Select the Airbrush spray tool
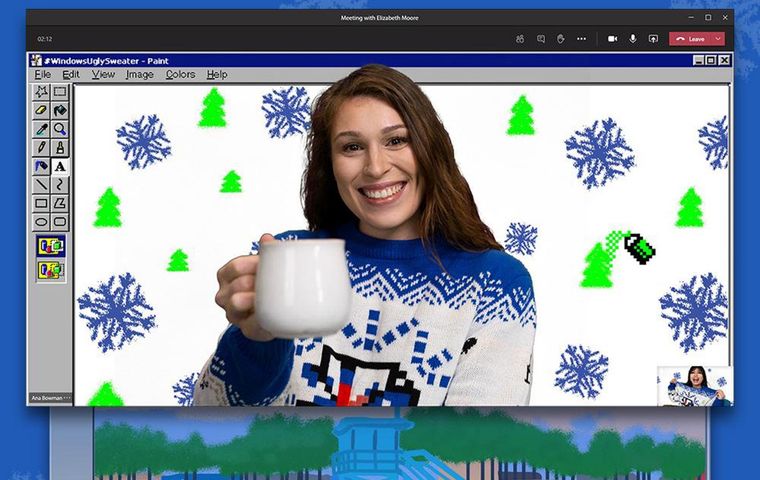760x480 pixels. [x=41, y=166]
